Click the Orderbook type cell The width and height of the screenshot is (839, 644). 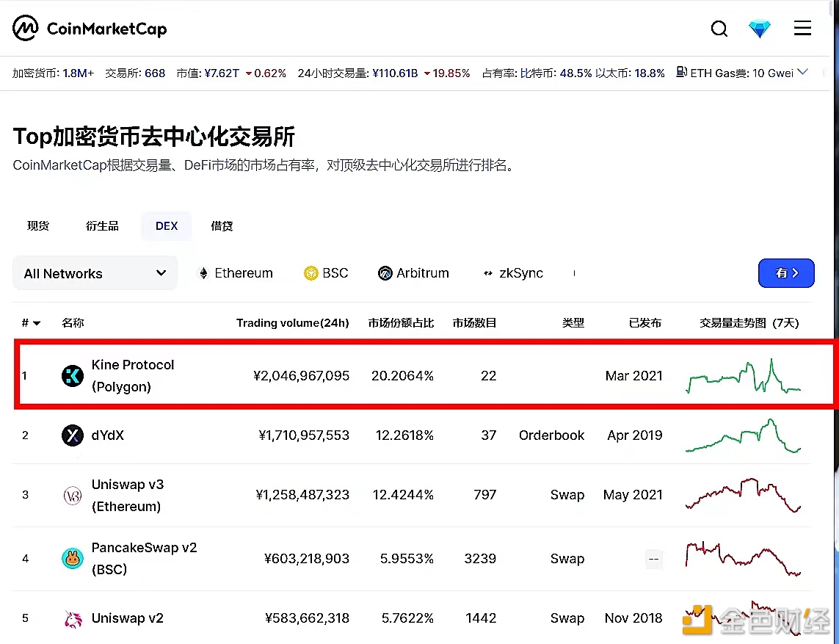pos(552,435)
